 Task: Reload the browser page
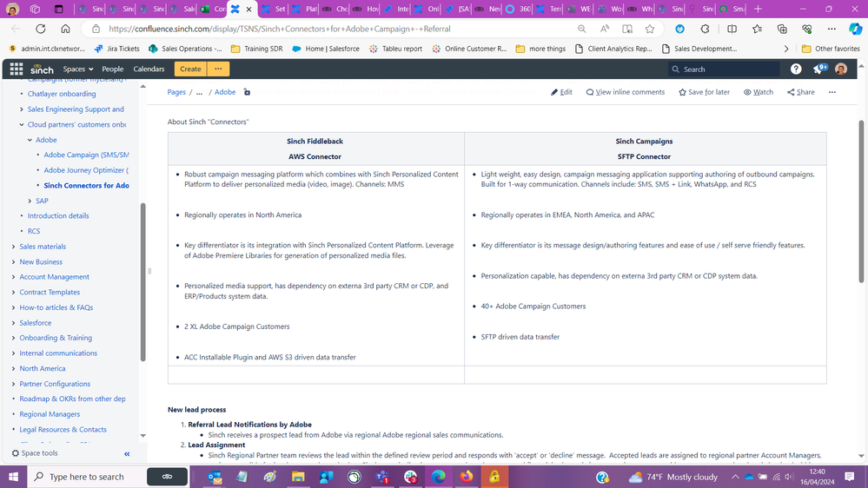41,29
